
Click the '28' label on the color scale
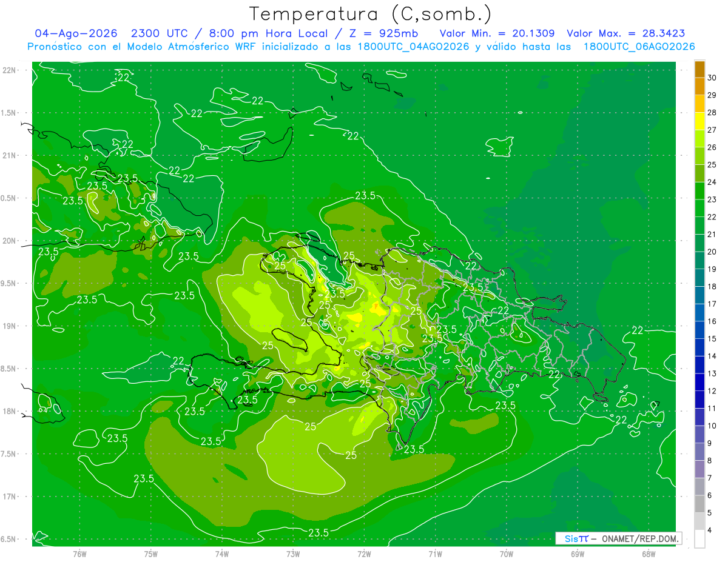[712, 112]
